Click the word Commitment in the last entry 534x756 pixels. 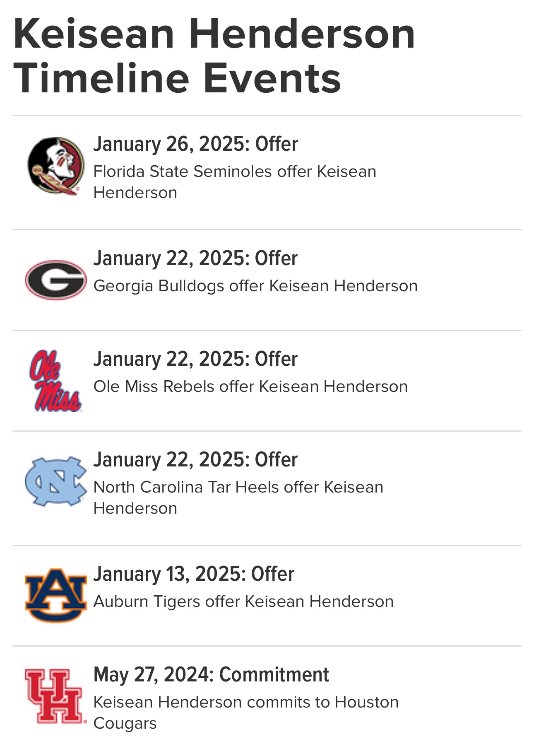point(274,675)
